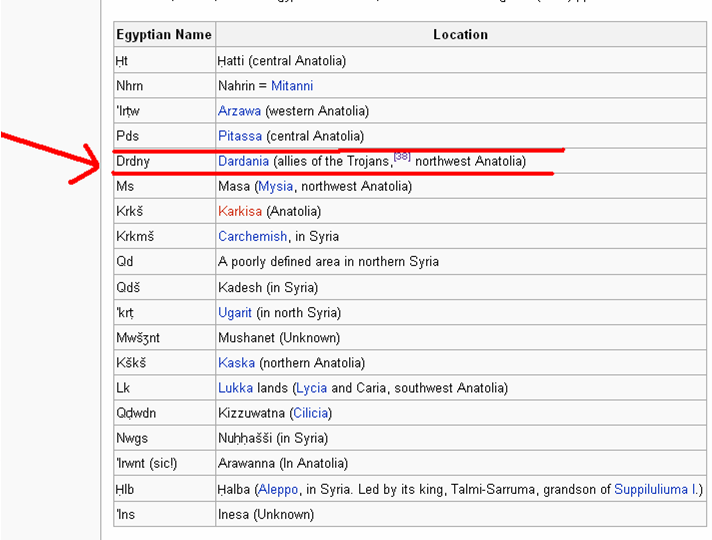Select the 'Irṭw cell

click(x=164, y=110)
